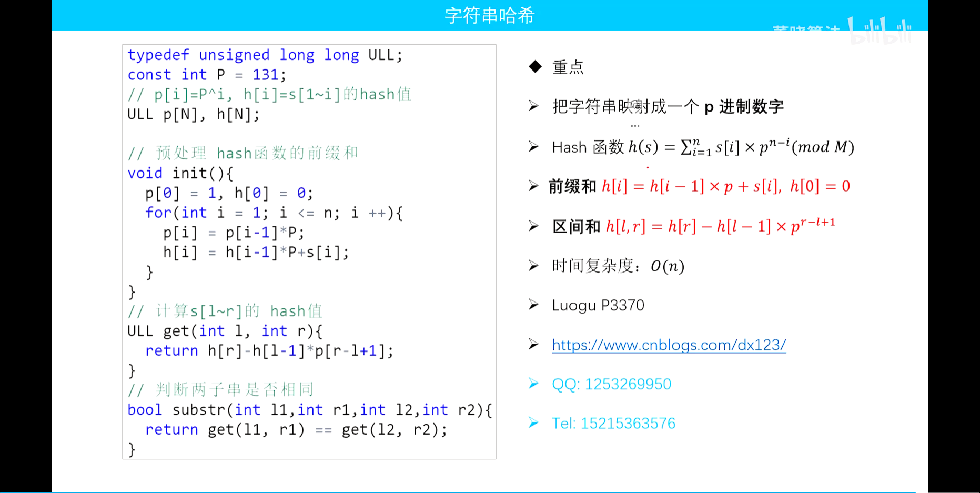980x493 pixels.
Task: Click the arrow bullet beside 前缀和
Action: click(534, 186)
